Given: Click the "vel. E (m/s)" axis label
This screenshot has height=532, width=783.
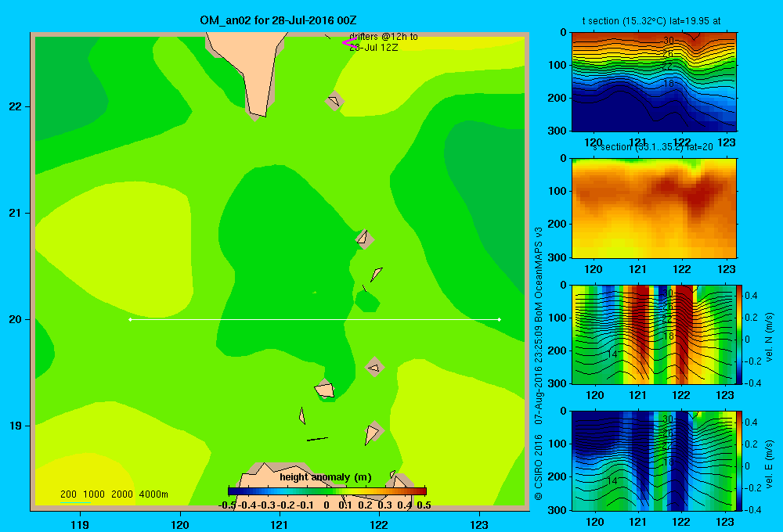Looking at the screenshot, I should (769, 463).
